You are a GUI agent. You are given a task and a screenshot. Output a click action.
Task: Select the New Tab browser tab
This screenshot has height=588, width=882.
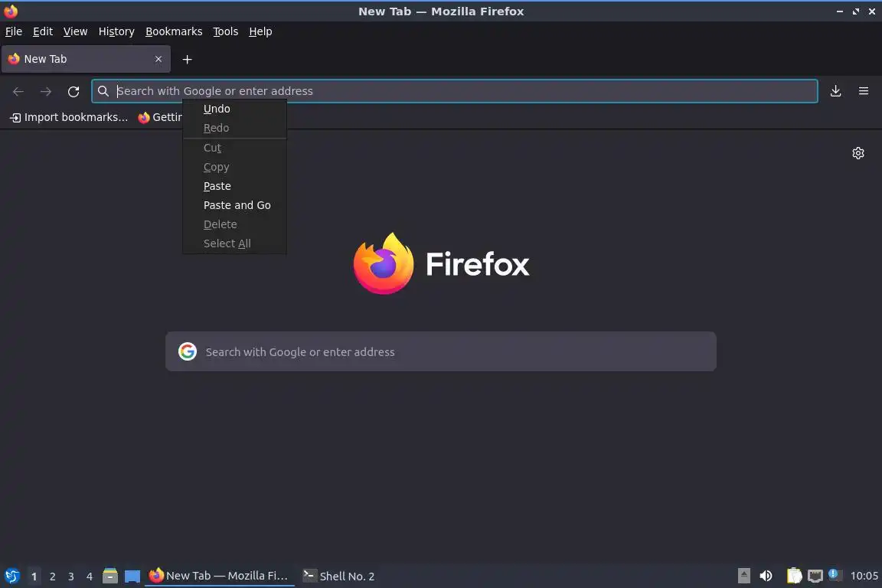86,59
